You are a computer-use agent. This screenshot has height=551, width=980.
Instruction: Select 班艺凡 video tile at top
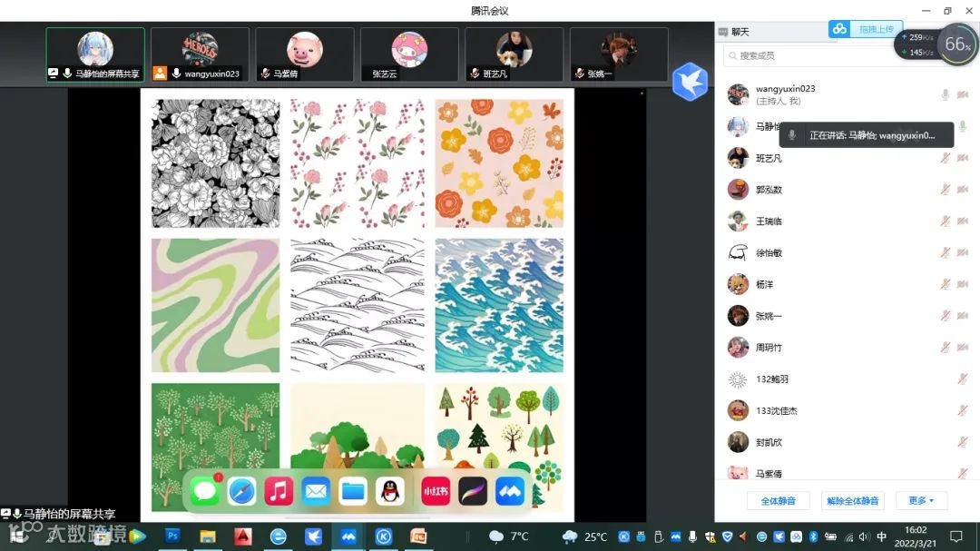(514, 54)
